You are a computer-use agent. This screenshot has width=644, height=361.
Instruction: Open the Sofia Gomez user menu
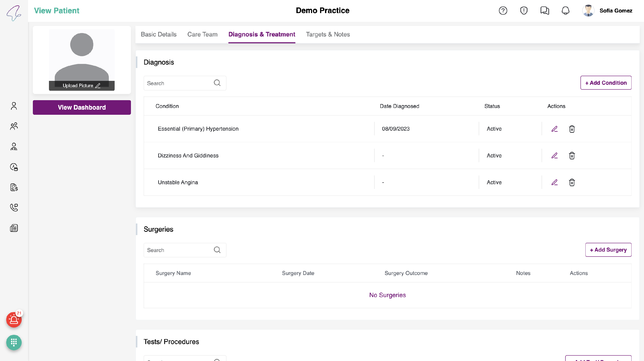615,11
